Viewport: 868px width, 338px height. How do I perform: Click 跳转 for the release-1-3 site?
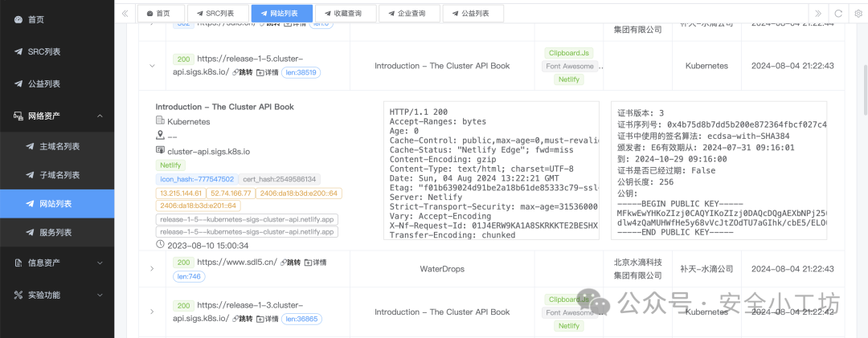pos(243,319)
